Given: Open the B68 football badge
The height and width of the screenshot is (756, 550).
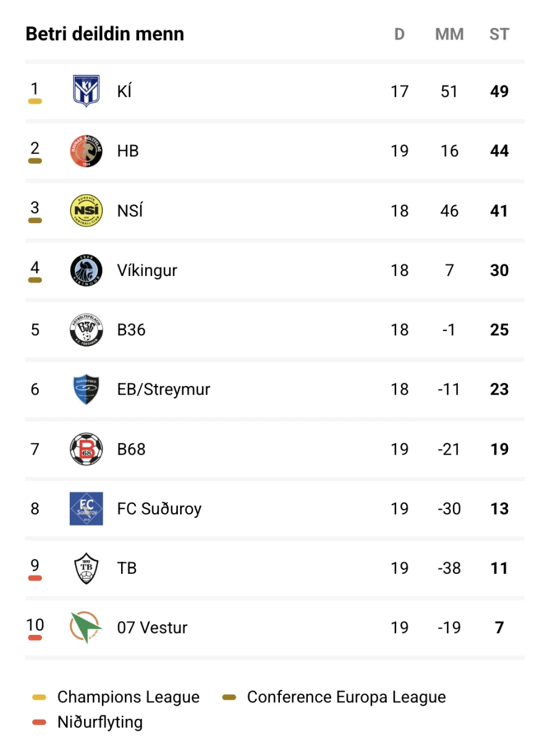Looking at the screenshot, I should pos(86,449).
